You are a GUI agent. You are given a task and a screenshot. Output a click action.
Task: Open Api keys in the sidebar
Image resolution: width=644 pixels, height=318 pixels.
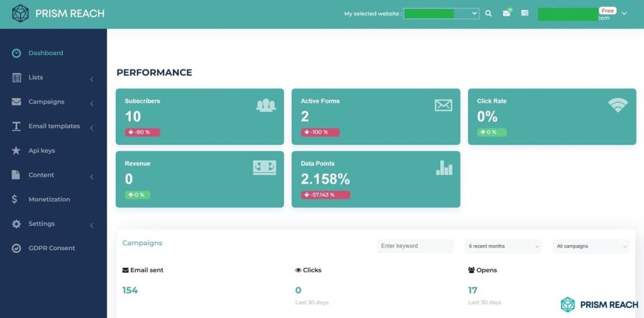coord(42,151)
